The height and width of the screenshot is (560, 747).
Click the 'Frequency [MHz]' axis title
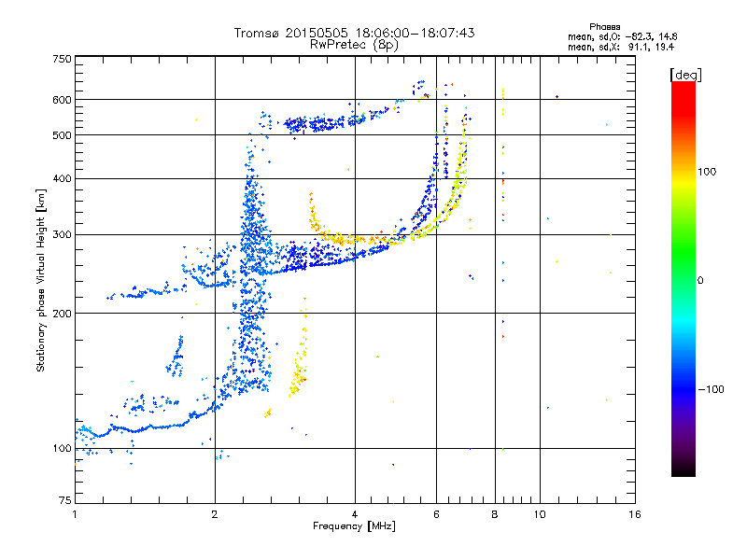[354, 526]
